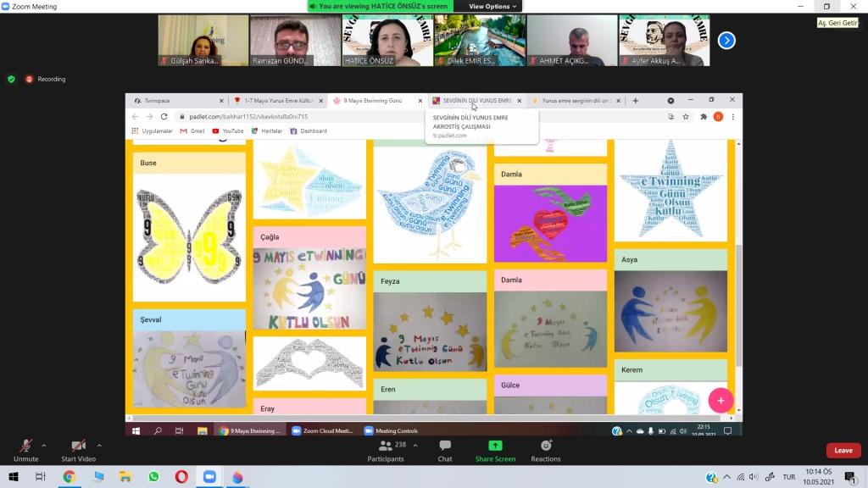Viewport: 868px width, 488px height.
Task: Click the green encryption shield icon
Action: (11, 79)
